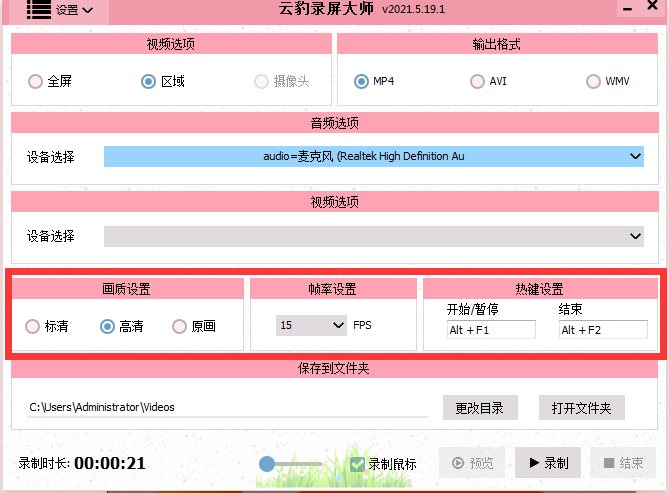669x493 pixels.
Task: Close the 云豹录屏大师 window
Action: point(652,6)
